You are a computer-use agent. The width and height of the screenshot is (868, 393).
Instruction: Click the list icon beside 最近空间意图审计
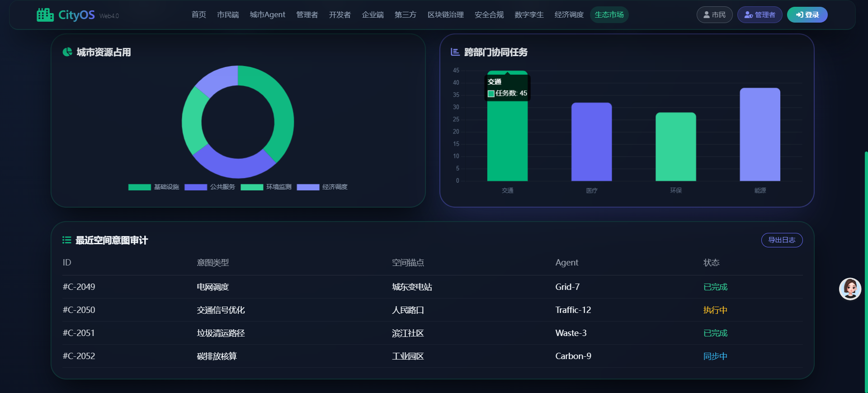coord(67,240)
